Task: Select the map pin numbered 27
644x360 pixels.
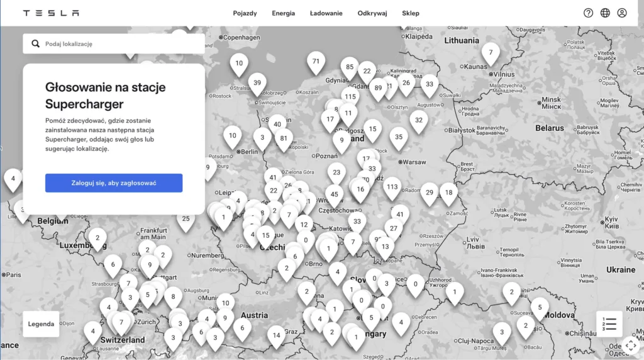Action: click(x=394, y=230)
